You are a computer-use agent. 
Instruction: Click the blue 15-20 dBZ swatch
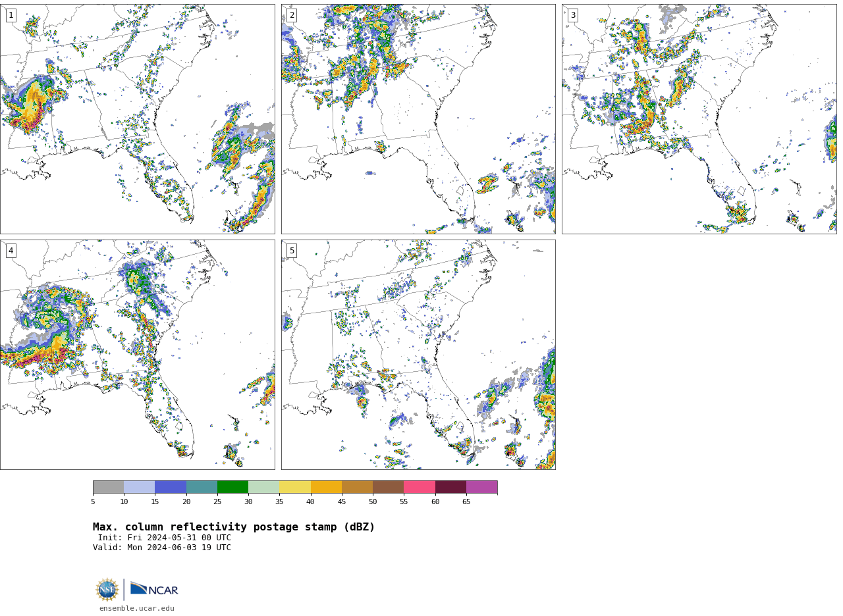click(171, 487)
